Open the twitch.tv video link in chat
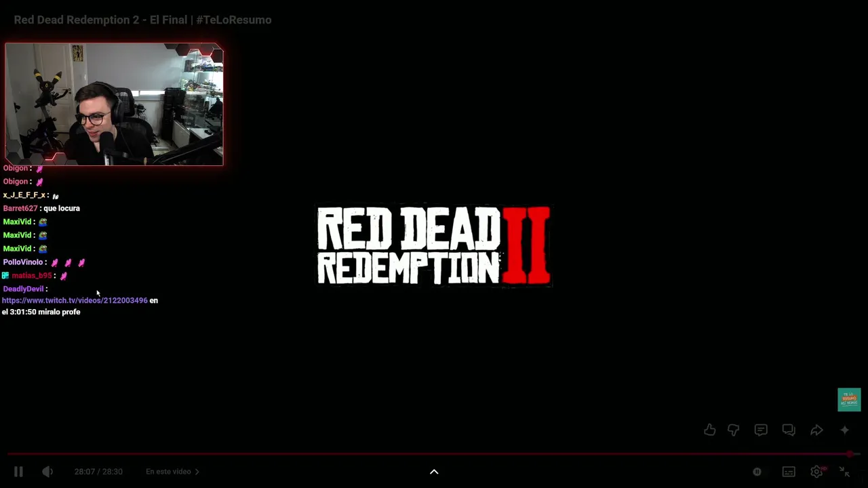This screenshot has height=488, width=868. click(75, 300)
